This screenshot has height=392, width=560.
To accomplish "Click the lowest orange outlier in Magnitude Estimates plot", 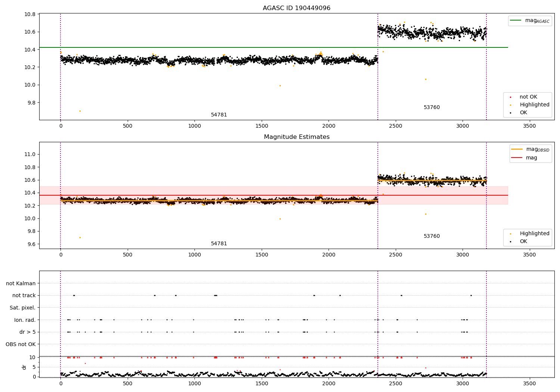I will point(80,237).
